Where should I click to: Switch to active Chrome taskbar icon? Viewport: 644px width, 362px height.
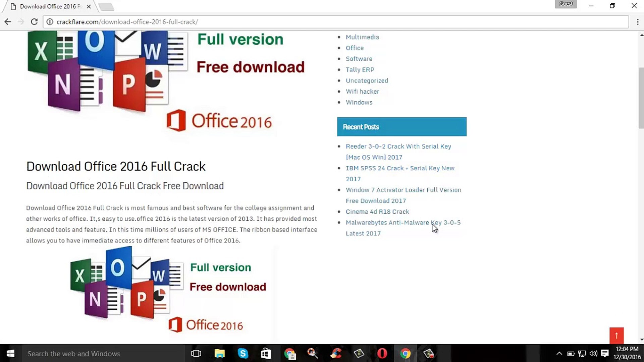(405, 354)
